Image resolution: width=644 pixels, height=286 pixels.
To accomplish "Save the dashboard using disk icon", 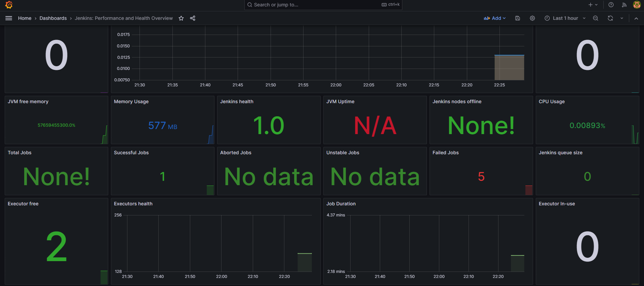I will [518, 18].
